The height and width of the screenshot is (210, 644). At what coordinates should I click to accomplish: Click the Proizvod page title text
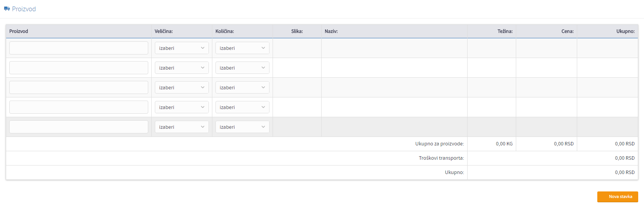24,9
